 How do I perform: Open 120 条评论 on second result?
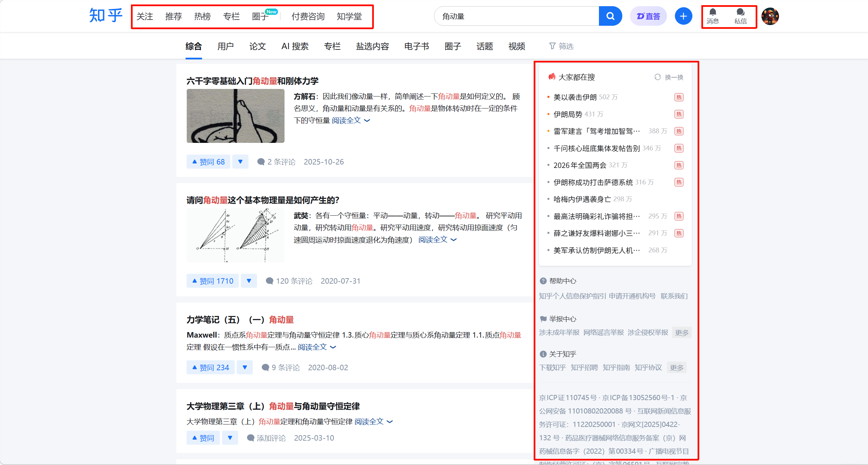[289, 281]
